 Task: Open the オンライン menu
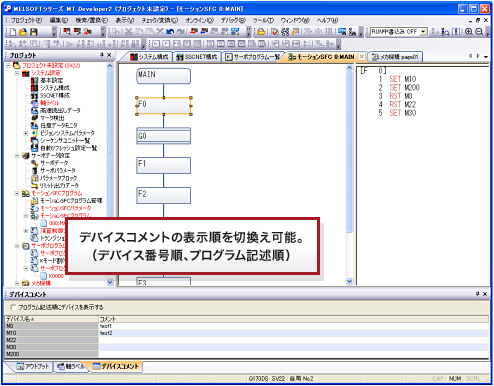199,20
